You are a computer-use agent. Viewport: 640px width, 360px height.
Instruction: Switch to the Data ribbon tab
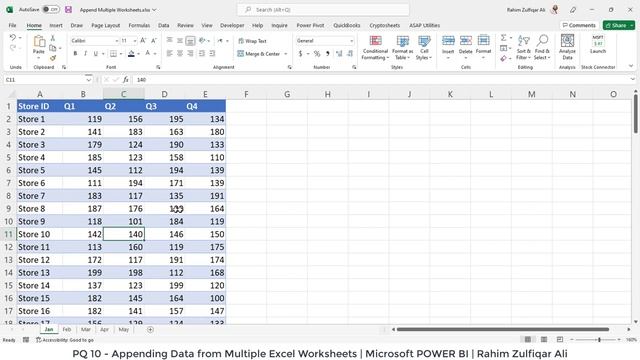[x=164, y=25]
